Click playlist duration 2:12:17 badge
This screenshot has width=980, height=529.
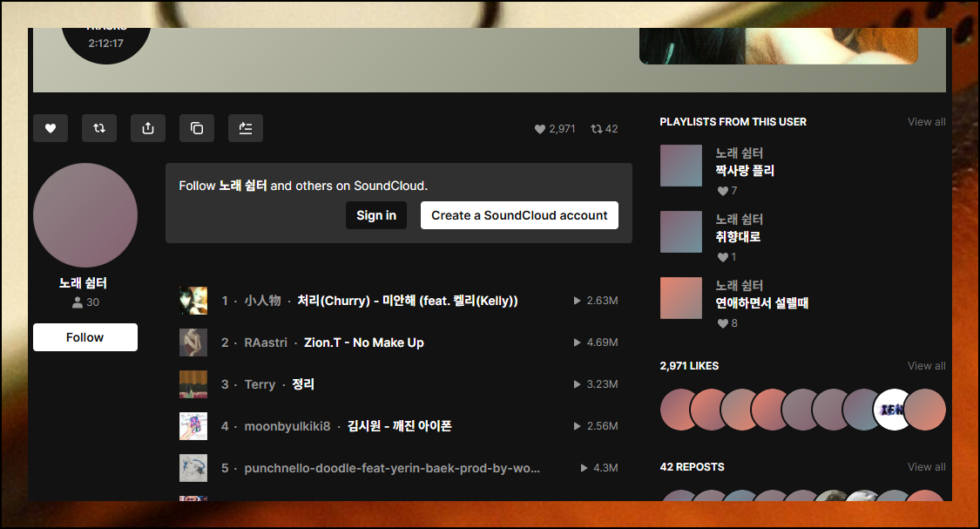pos(105,44)
